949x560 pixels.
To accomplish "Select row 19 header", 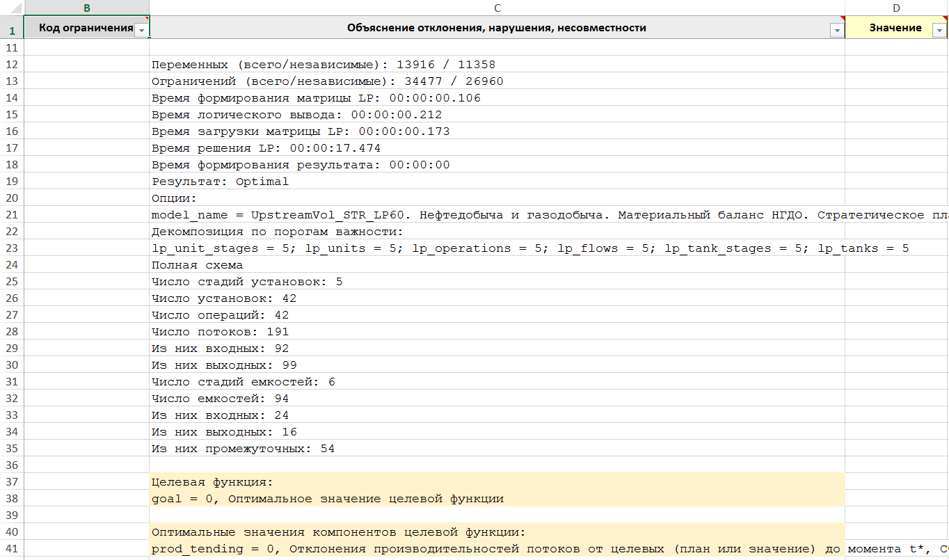I will [x=11, y=182].
